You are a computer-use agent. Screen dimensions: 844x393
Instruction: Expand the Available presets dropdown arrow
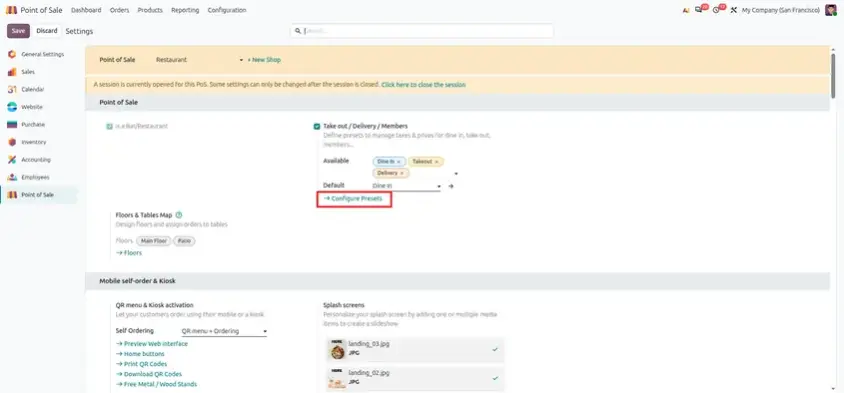tap(456, 174)
